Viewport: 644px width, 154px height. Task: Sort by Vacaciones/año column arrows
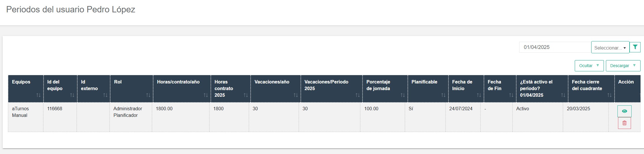pos(296,95)
